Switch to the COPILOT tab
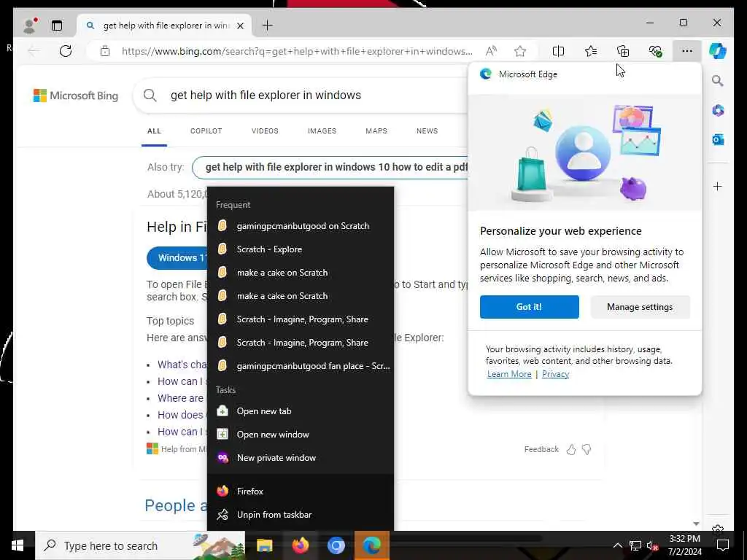747x560 pixels. point(206,131)
